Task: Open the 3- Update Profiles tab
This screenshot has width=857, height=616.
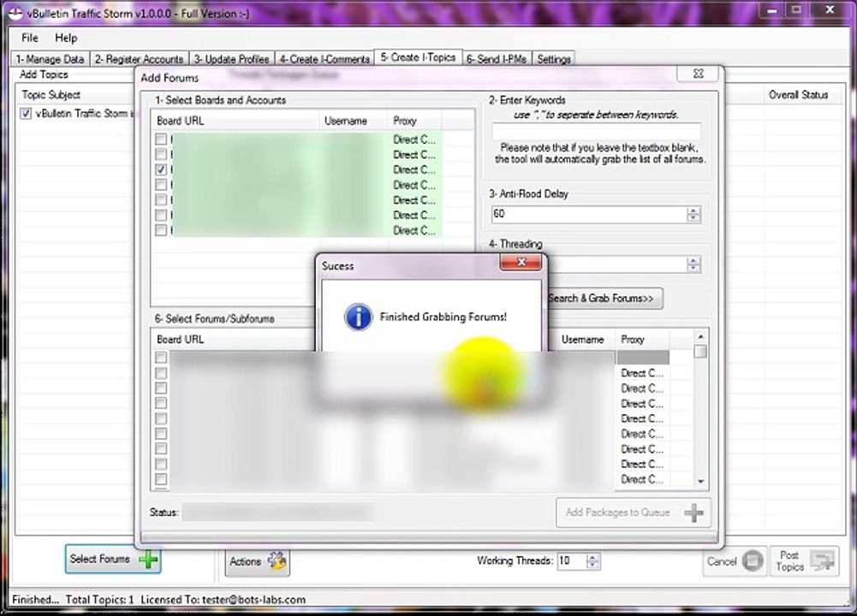Action: (x=232, y=59)
